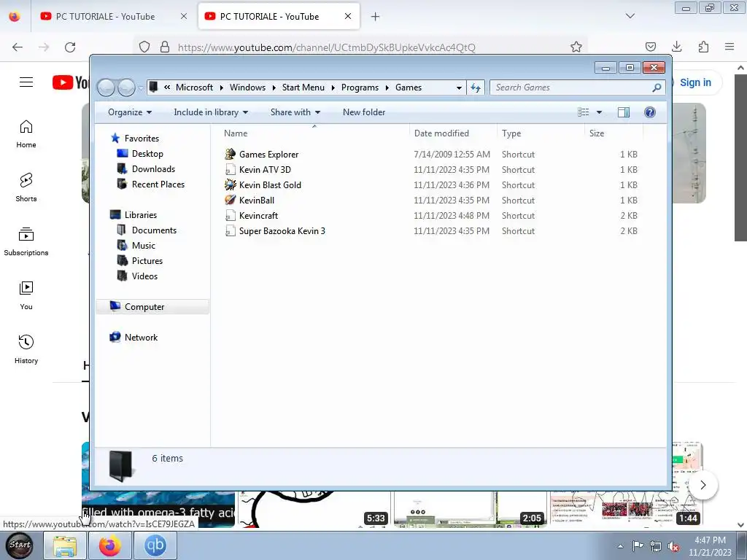Toggle the Explorer preview pane icon
Screen dimensions: 747x560
point(624,112)
